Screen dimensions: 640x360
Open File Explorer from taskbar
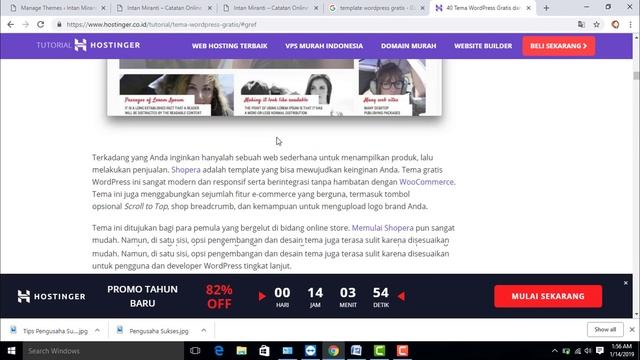(242, 351)
